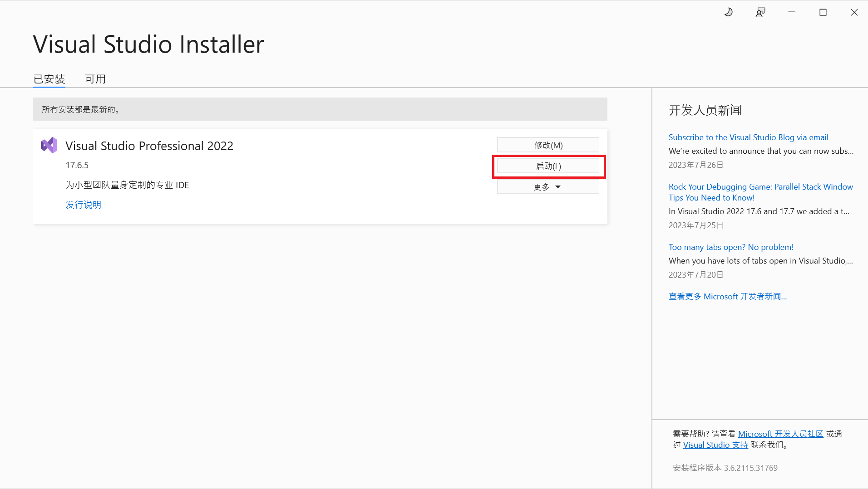Screen dimensions: 868x489
Task: Click date 2023年7月25日
Action: coord(696,225)
